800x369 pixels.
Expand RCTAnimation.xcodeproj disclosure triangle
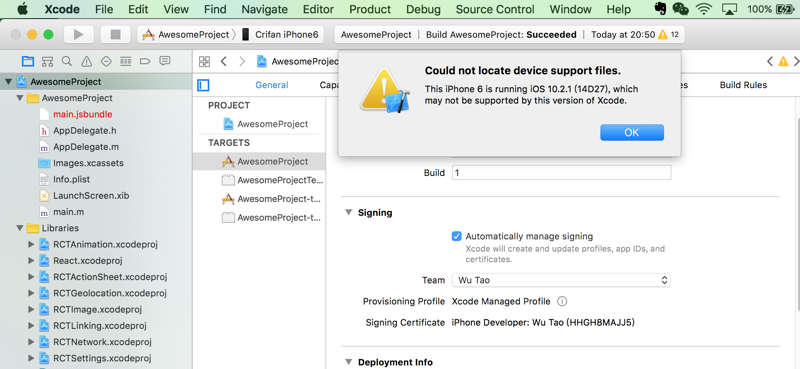tap(31, 244)
